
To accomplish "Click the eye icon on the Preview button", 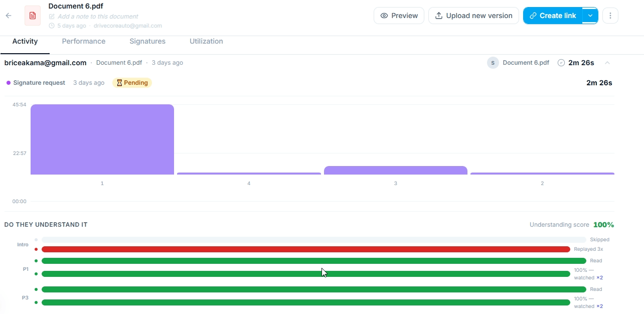I will pos(383,16).
